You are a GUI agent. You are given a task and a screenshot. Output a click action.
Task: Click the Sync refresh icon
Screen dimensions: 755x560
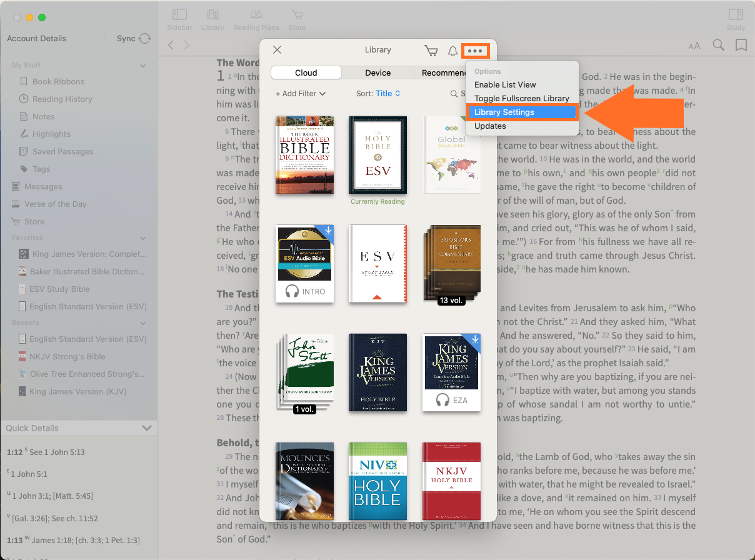[x=145, y=39]
